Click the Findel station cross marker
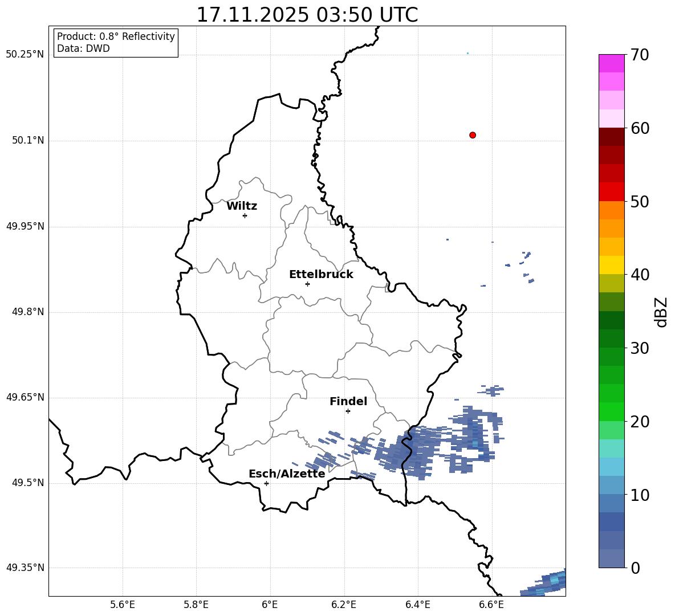The image size is (675, 616). tap(348, 411)
